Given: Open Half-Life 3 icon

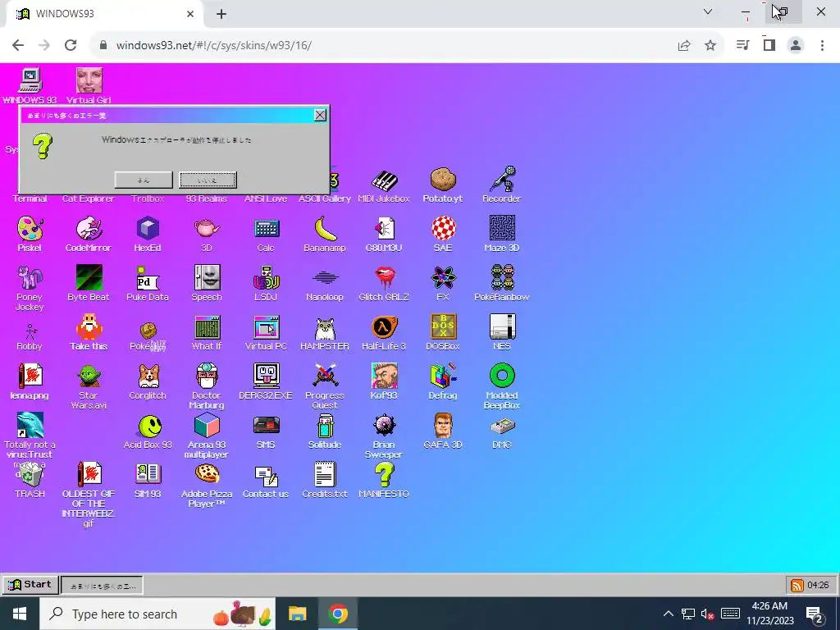Looking at the screenshot, I should [384, 327].
